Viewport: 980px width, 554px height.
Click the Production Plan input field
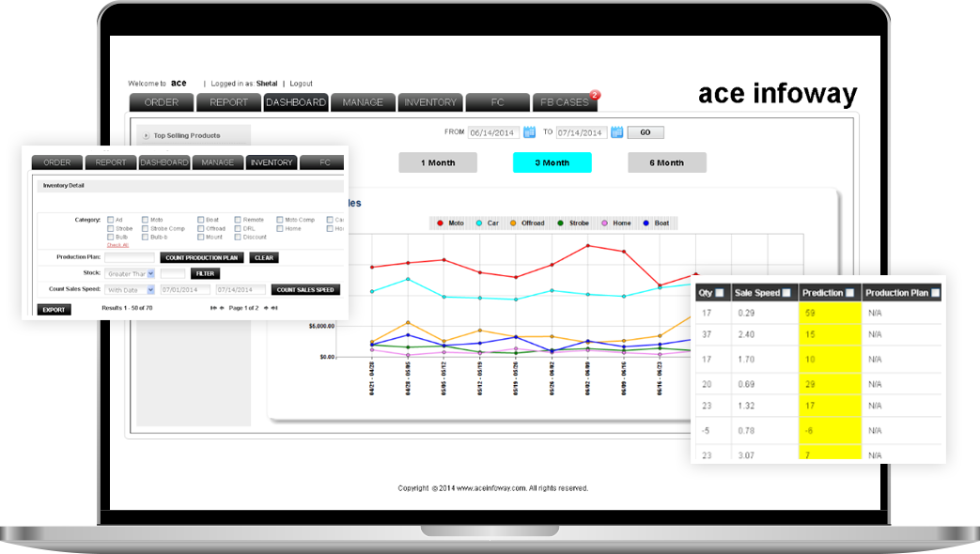(130, 257)
